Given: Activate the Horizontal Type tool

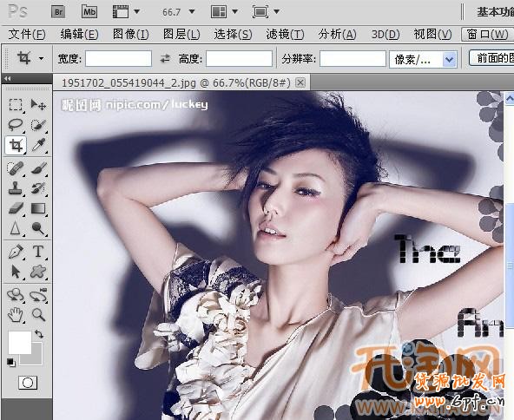Looking at the screenshot, I should point(38,252).
